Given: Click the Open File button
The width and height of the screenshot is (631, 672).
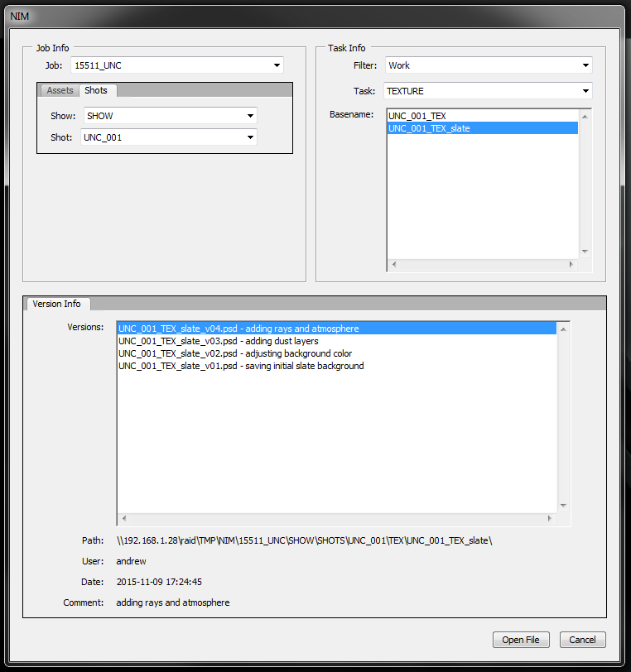Looking at the screenshot, I should [521, 640].
